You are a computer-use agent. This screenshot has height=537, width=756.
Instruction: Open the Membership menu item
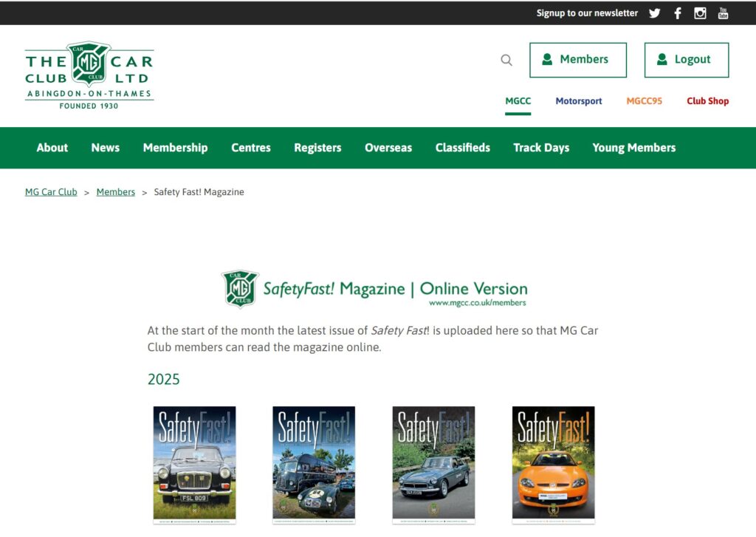(x=175, y=148)
